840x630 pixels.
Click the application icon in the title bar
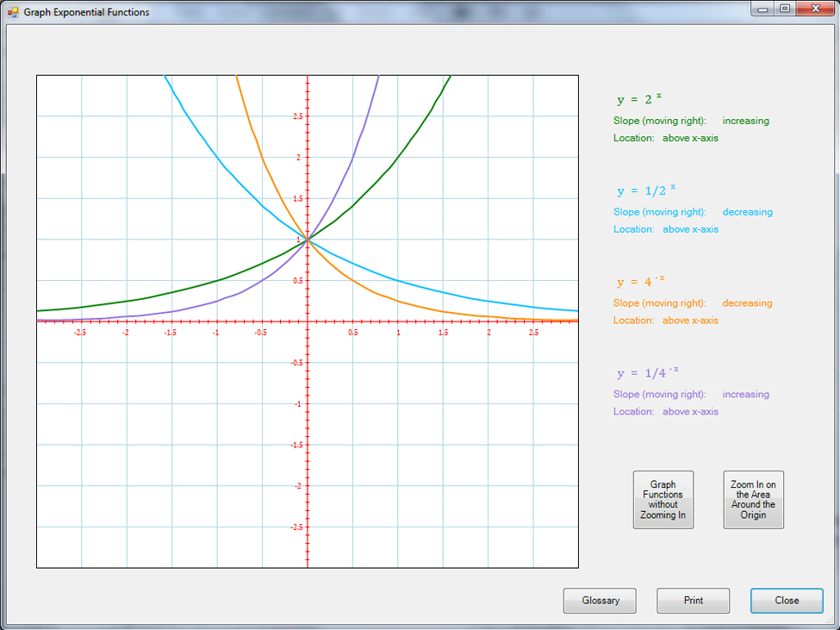(x=13, y=12)
